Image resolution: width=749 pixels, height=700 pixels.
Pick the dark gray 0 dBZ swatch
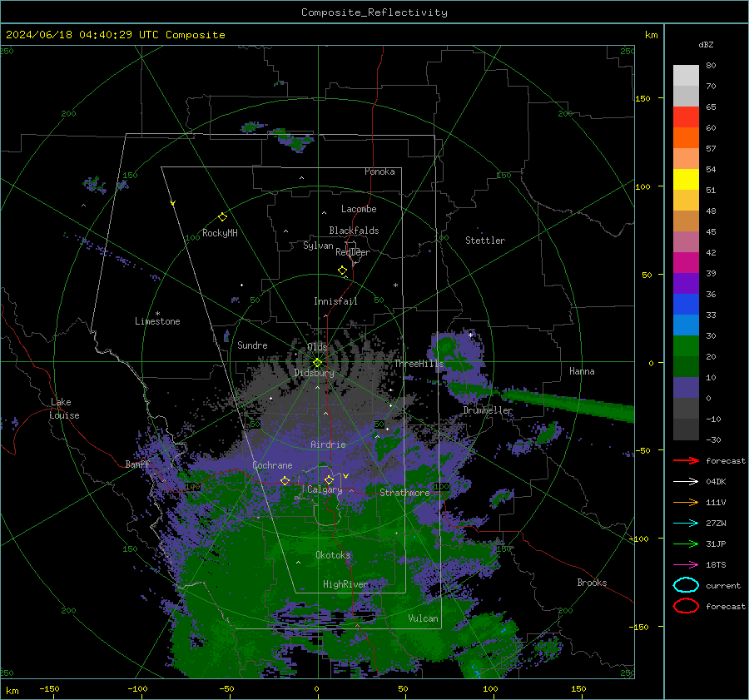click(686, 408)
